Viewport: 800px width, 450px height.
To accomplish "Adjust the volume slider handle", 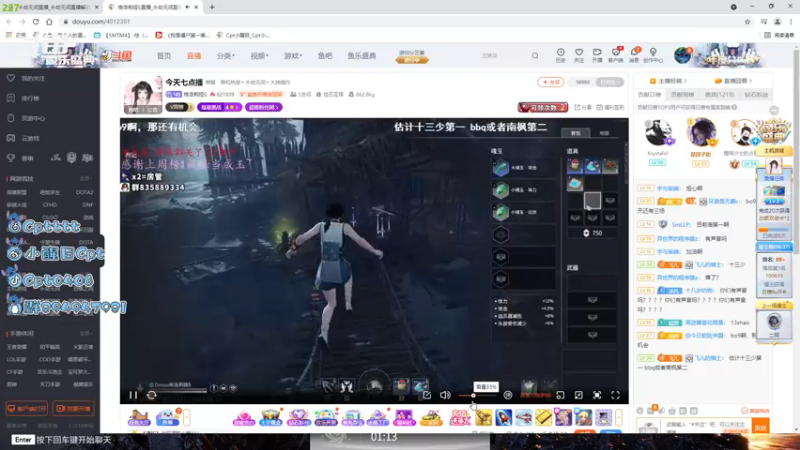I will pos(473,395).
